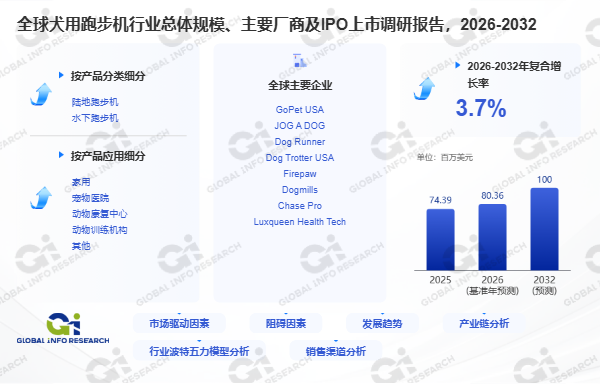Click the JOG A DOG company name
This screenshot has height=384, width=600.
[x=300, y=126]
